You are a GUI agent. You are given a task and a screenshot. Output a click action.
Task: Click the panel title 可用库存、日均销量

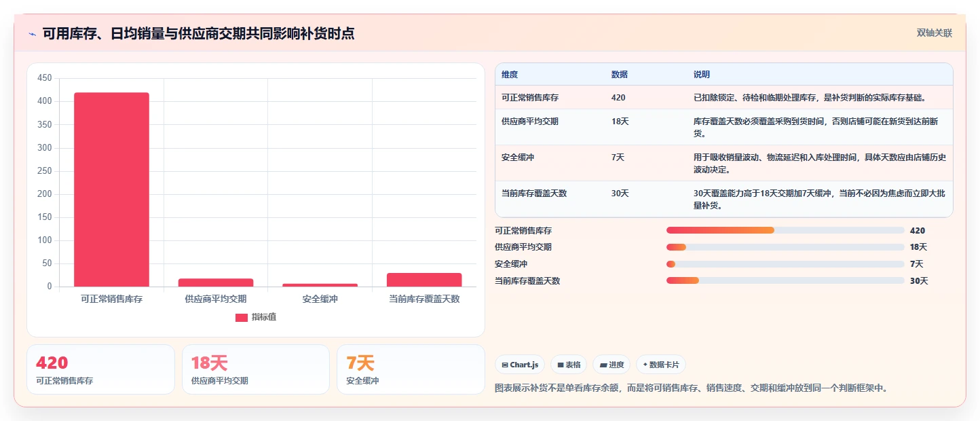click(198, 34)
